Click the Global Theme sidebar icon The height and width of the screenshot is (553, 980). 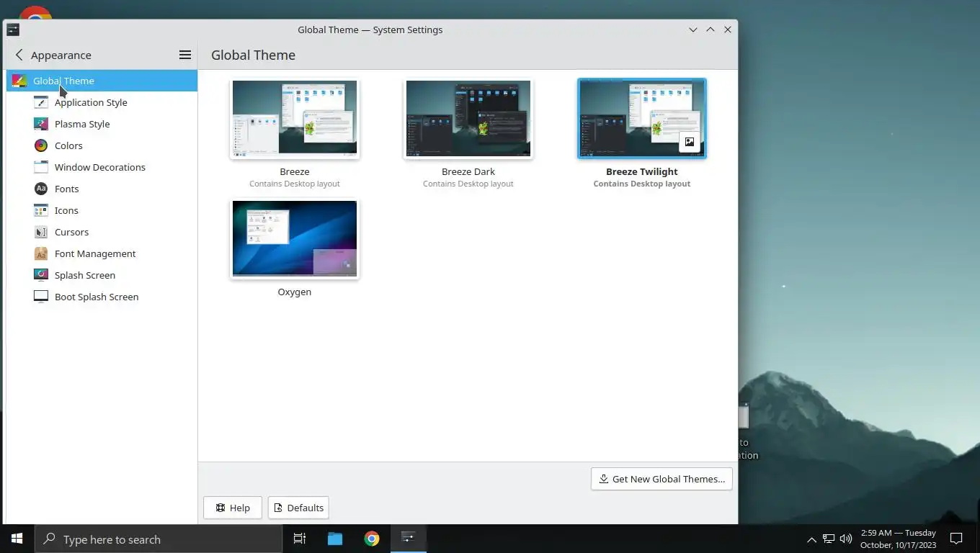click(x=19, y=81)
